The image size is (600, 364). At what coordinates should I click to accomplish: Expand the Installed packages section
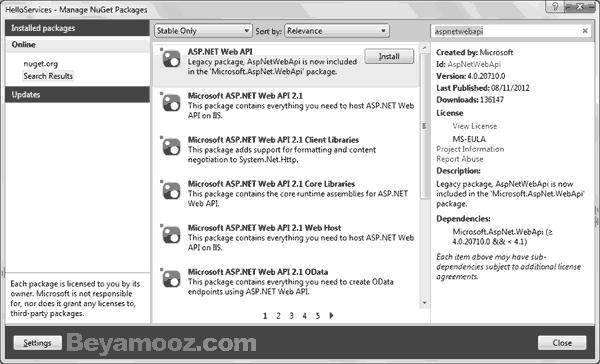(77, 28)
